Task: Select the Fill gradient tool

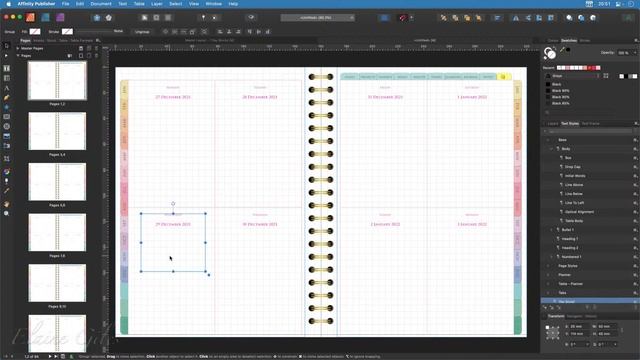Action: point(7,172)
